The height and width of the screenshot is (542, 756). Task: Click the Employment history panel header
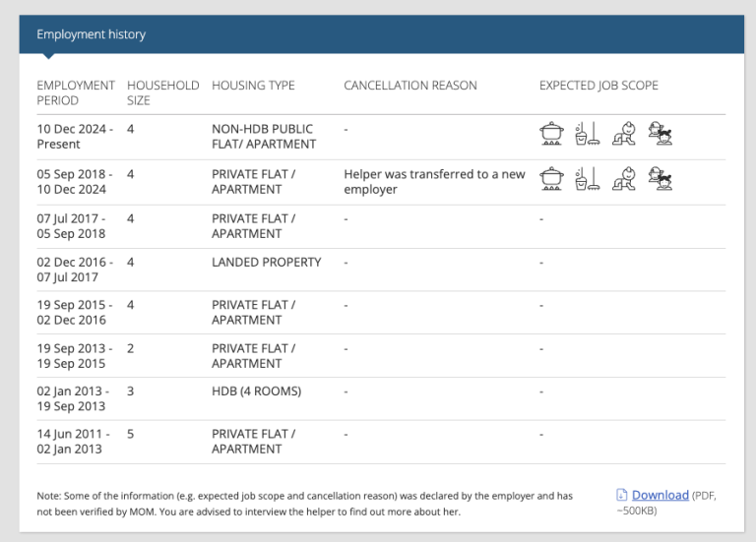381,34
